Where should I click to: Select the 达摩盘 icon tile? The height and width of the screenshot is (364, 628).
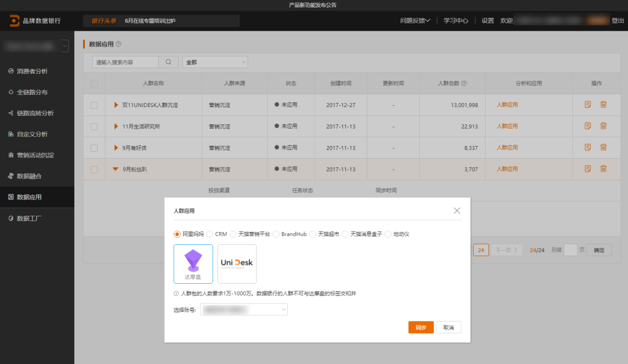pyautogui.click(x=193, y=263)
